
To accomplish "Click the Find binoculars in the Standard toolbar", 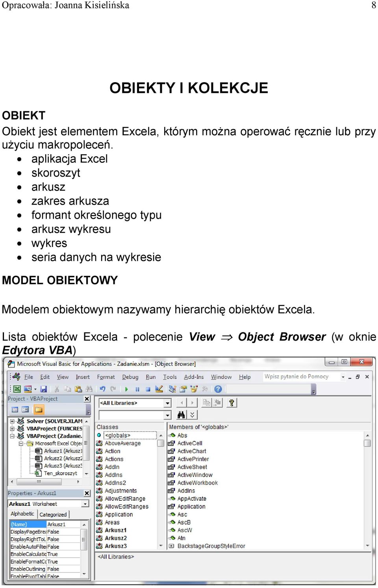I will pos(89,389).
